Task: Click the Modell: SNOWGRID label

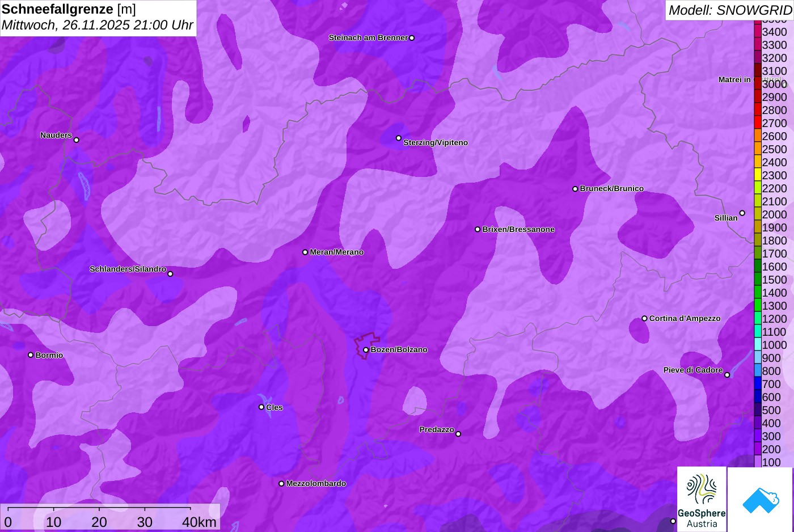Action: pyautogui.click(x=730, y=10)
